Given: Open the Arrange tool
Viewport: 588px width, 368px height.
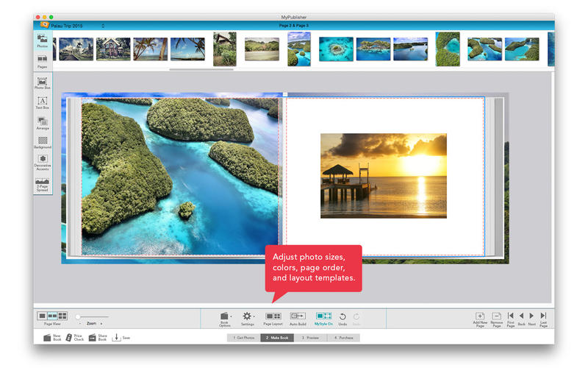Looking at the screenshot, I should click(x=43, y=122).
